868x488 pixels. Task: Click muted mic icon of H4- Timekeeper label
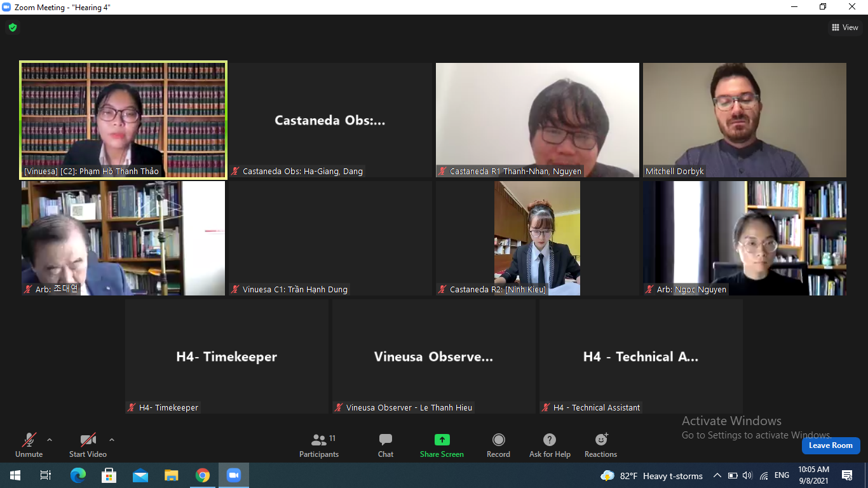(x=132, y=407)
